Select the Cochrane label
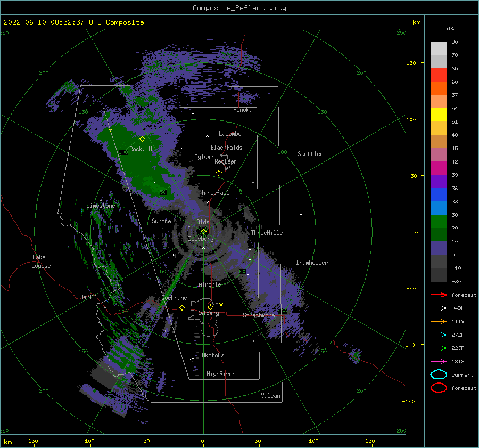 [x=174, y=298]
